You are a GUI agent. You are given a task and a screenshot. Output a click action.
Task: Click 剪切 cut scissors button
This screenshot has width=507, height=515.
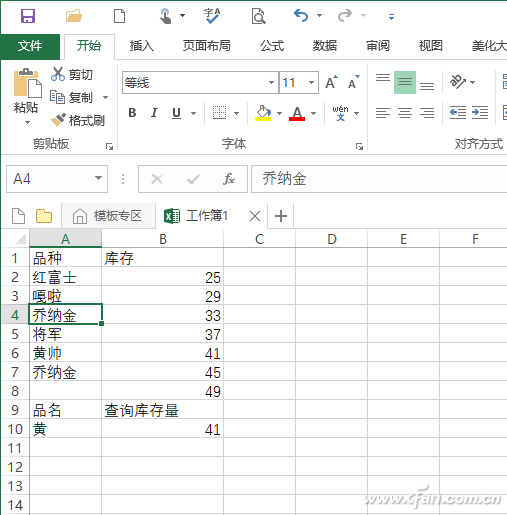[72, 74]
